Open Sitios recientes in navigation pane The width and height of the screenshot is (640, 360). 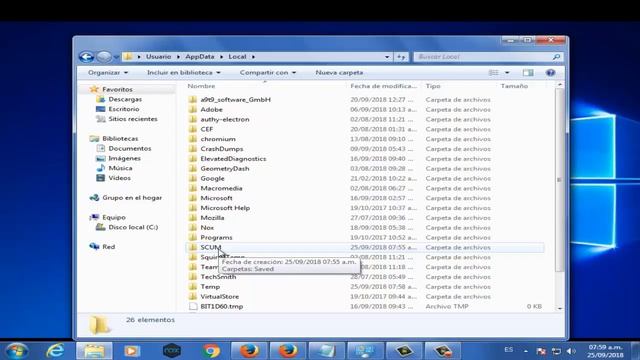133,119
